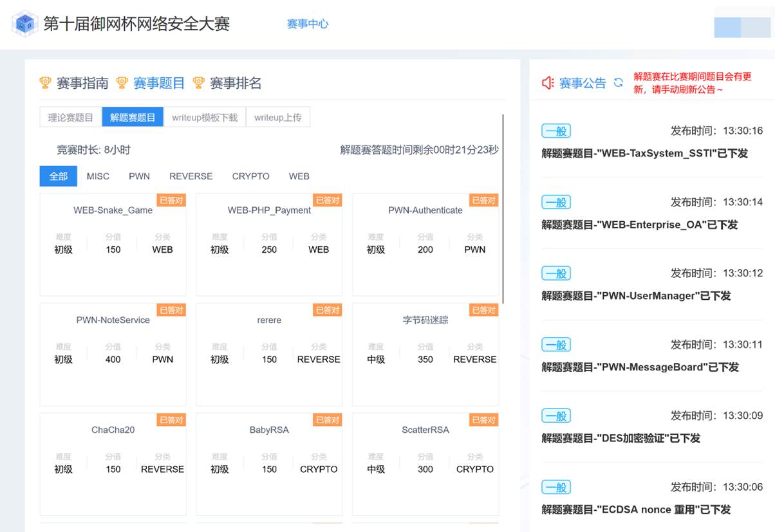Select the 解题赛题目 tab
The image size is (775, 532).
tap(133, 117)
